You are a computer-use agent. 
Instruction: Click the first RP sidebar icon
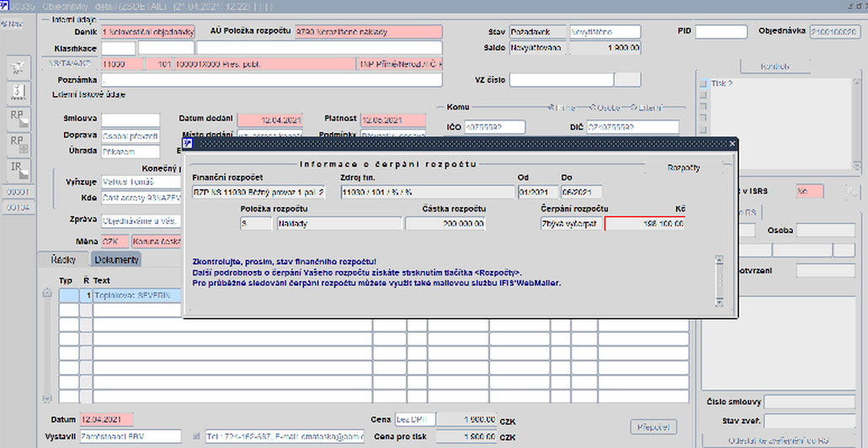(x=19, y=119)
